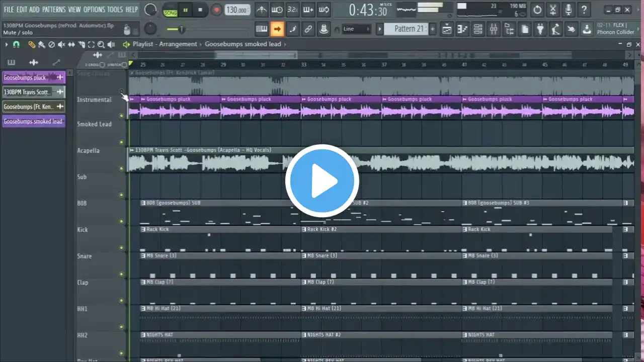Toggle Song/Pattern mode button

[x=170, y=11]
